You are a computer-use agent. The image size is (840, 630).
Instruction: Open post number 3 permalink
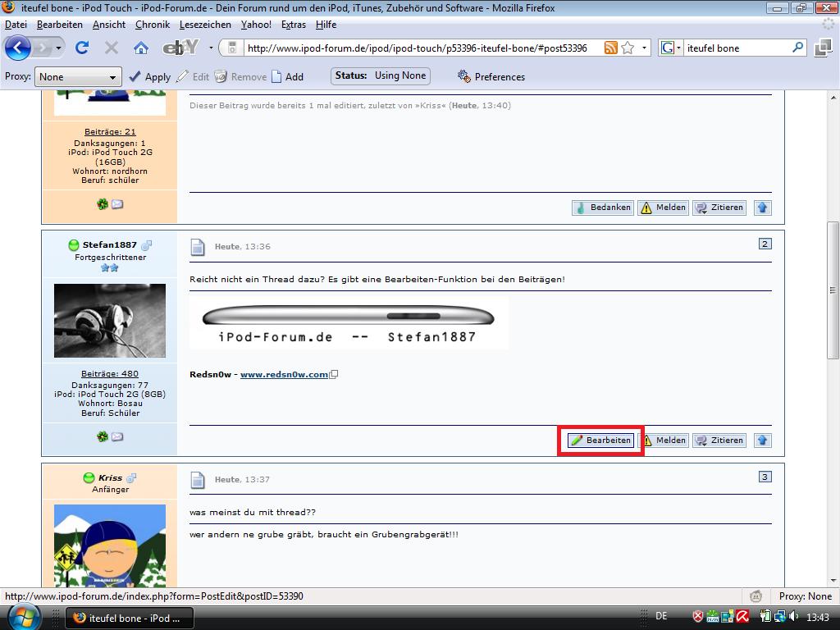(765, 477)
